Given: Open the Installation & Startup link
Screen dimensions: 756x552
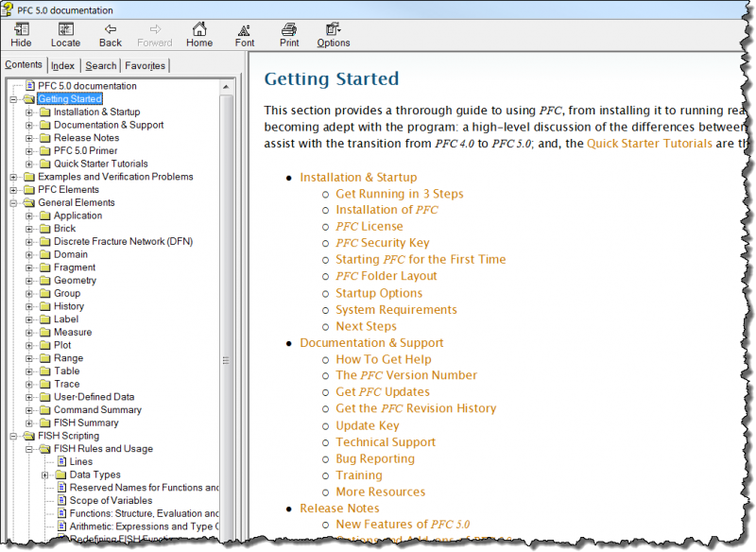Looking at the screenshot, I should [358, 178].
